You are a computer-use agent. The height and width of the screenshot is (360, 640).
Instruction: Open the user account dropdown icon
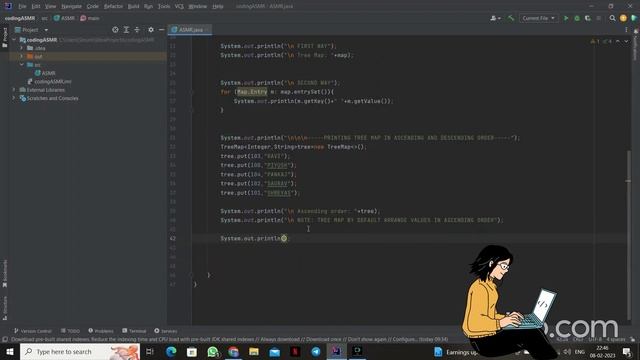(x=496, y=18)
